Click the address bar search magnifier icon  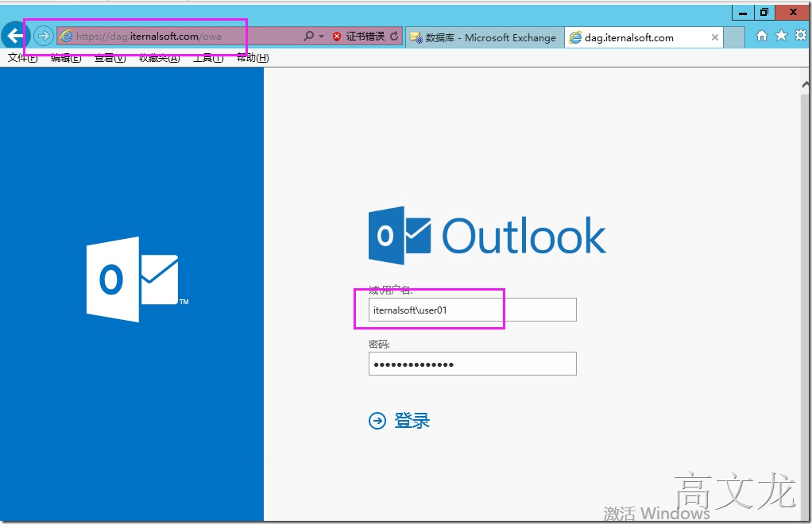[x=308, y=36]
